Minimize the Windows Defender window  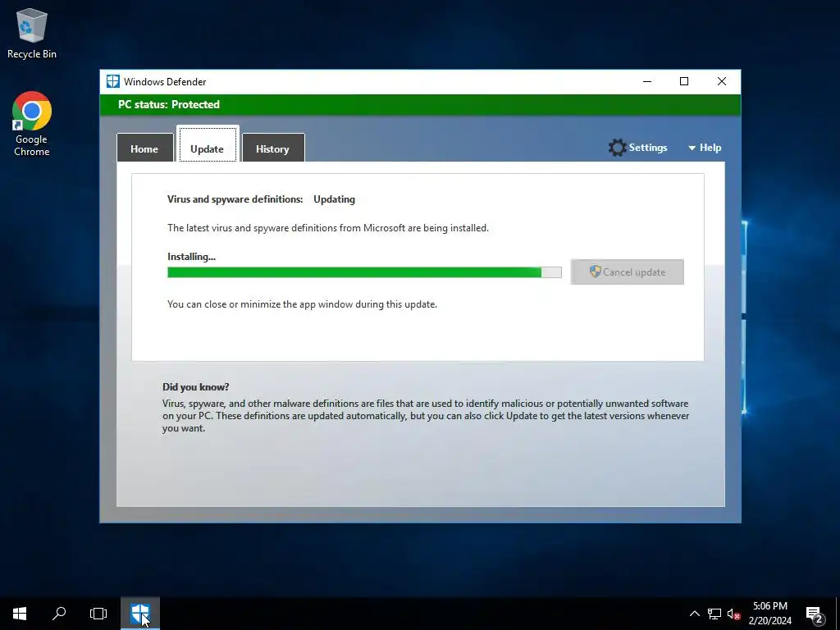[647, 81]
